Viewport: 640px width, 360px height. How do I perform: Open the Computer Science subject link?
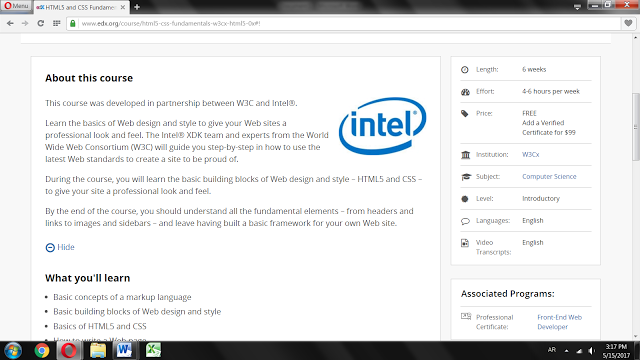click(549, 177)
